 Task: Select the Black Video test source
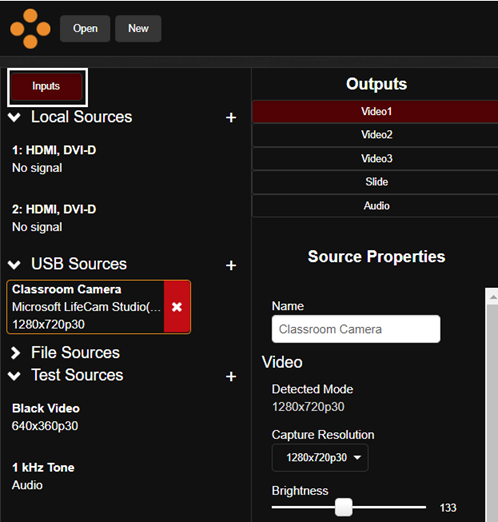[46, 417]
